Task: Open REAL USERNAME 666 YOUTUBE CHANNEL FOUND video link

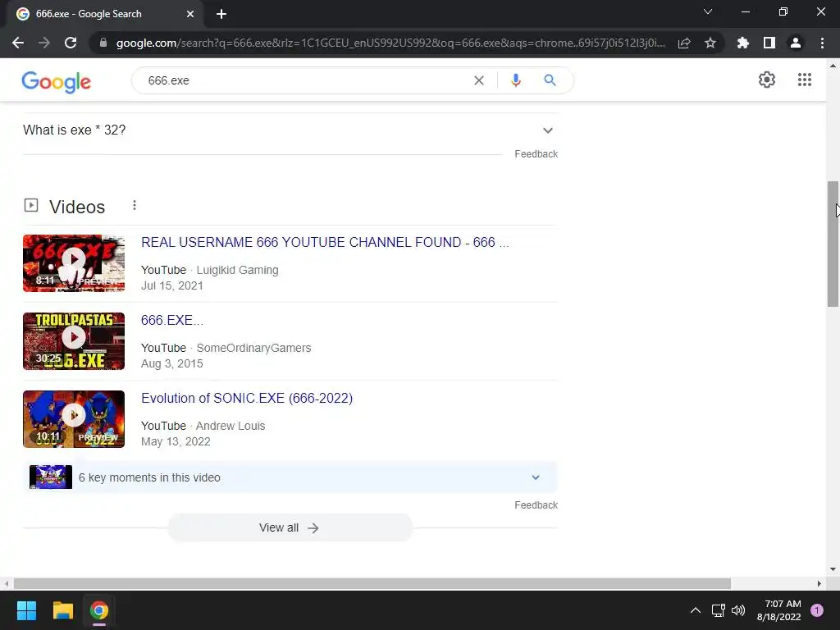Action: [x=325, y=242]
